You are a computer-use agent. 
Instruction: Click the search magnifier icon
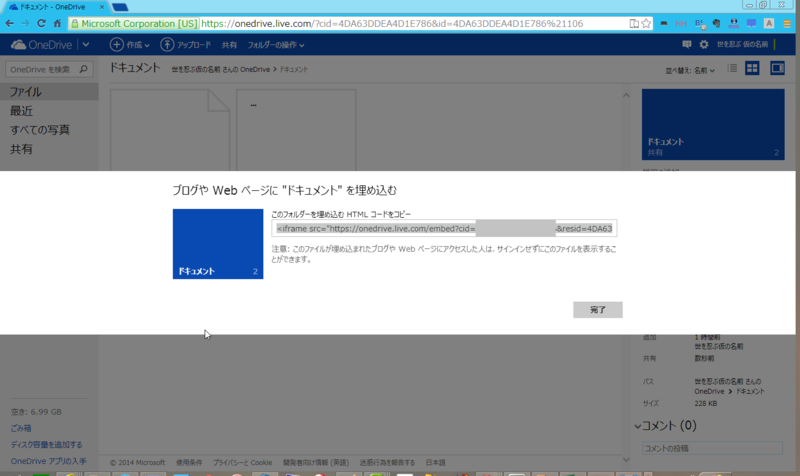click(x=84, y=69)
